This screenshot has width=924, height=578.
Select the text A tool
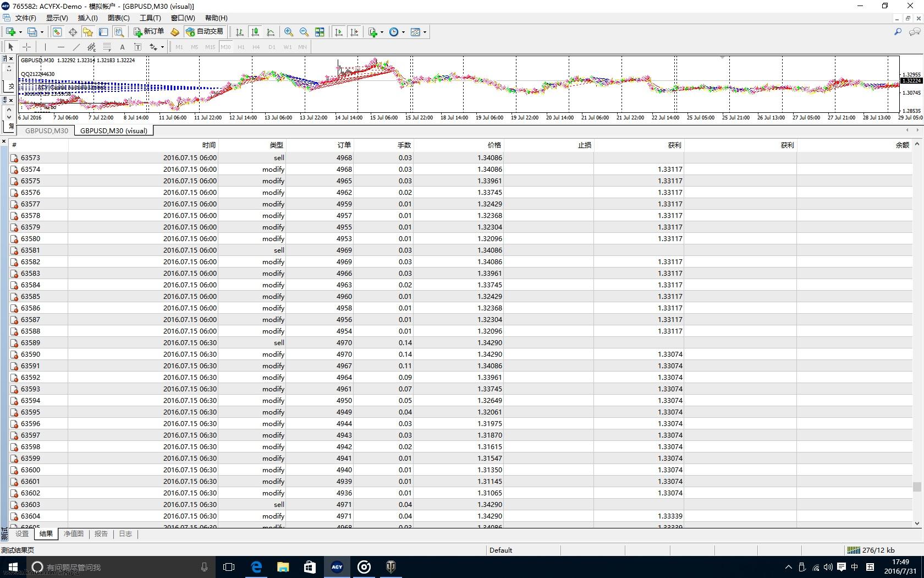coord(122,47)
